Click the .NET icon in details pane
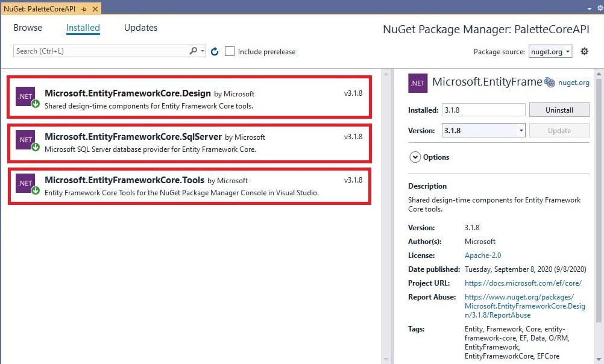604x364 pixels. pos(418,83)
